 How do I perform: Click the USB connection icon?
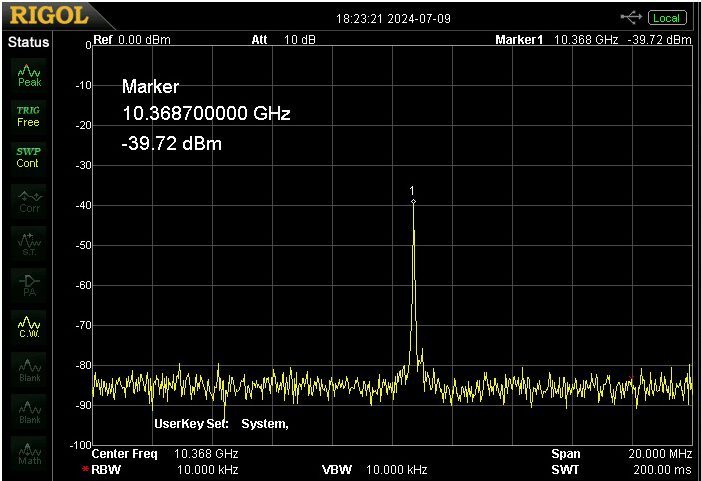(631, 17)
